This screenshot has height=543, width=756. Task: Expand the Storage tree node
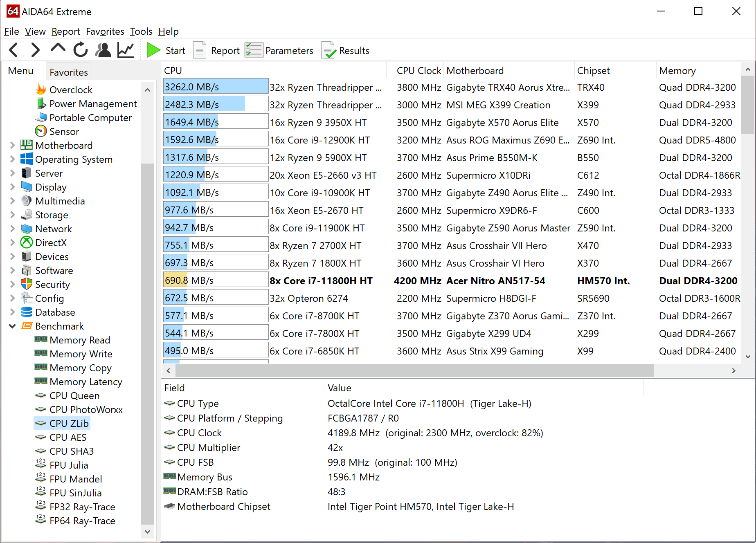coord(12,215)
